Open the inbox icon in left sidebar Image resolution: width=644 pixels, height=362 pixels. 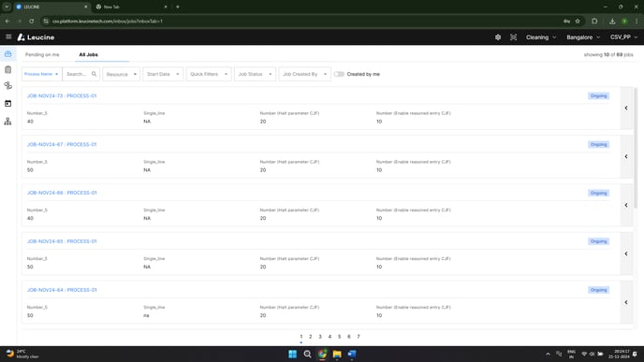tap(7, 53)
